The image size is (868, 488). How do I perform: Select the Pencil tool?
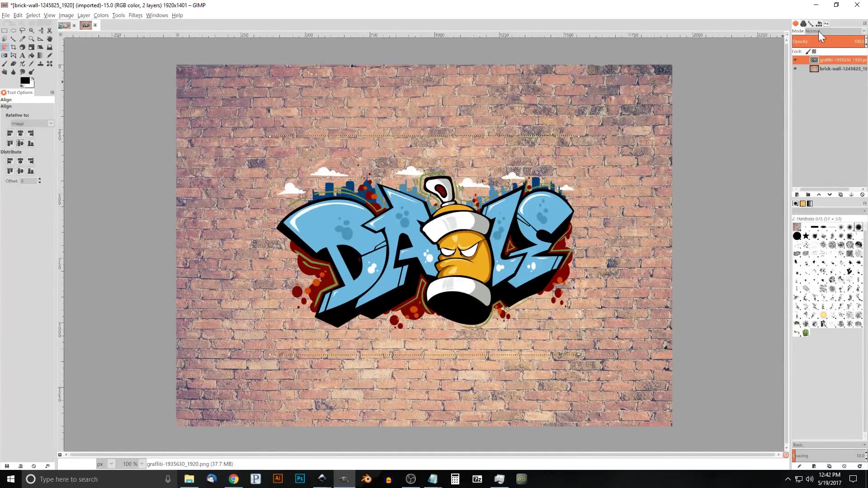coord(50,56)
